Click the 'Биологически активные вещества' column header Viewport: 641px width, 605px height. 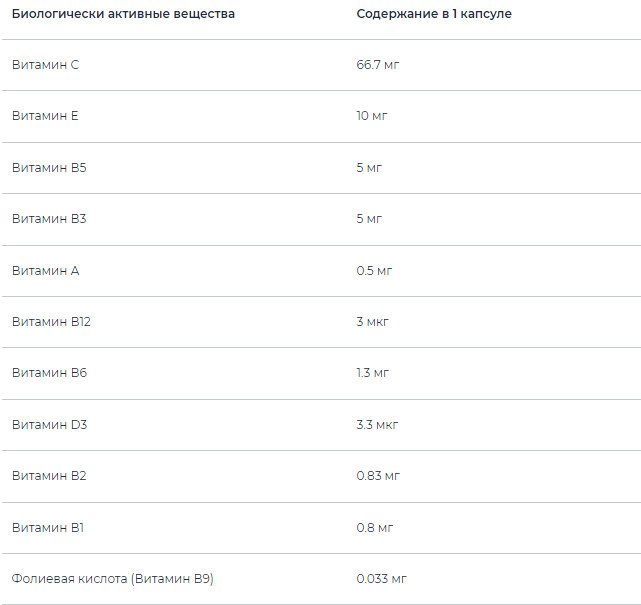click(x=123, y=14)
